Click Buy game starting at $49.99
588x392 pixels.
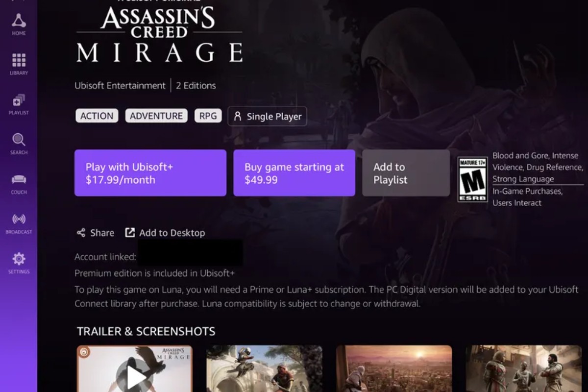[x=294, y=173]
